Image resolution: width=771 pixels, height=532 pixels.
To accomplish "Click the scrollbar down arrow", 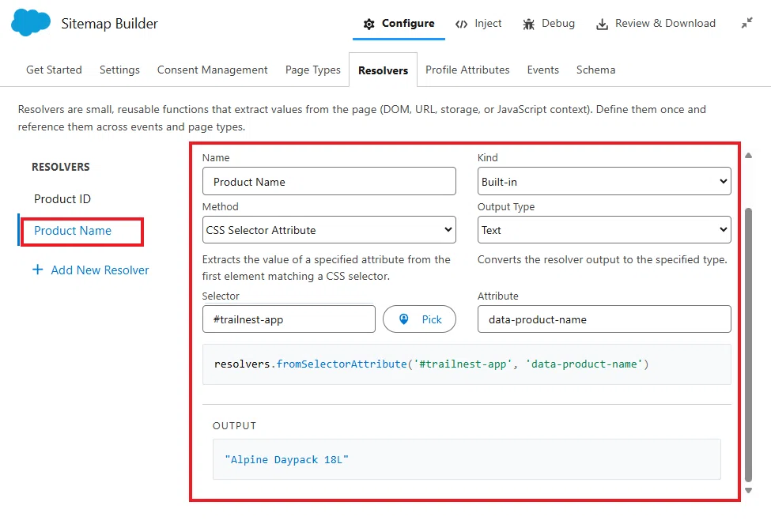I will (x=748, y=490).
